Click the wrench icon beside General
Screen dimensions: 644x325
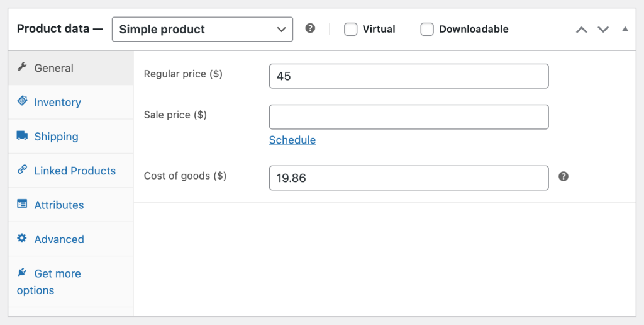(x=22, y=67)
